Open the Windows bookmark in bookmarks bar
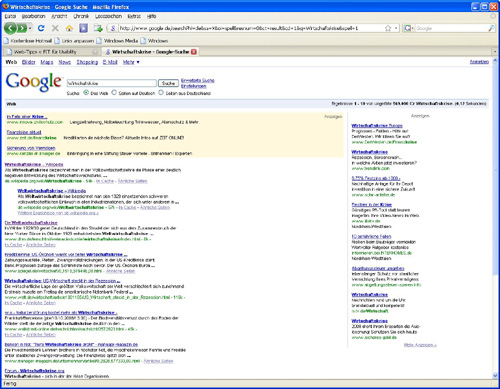This screenshot has height=389, width=500. click(154, 41)
